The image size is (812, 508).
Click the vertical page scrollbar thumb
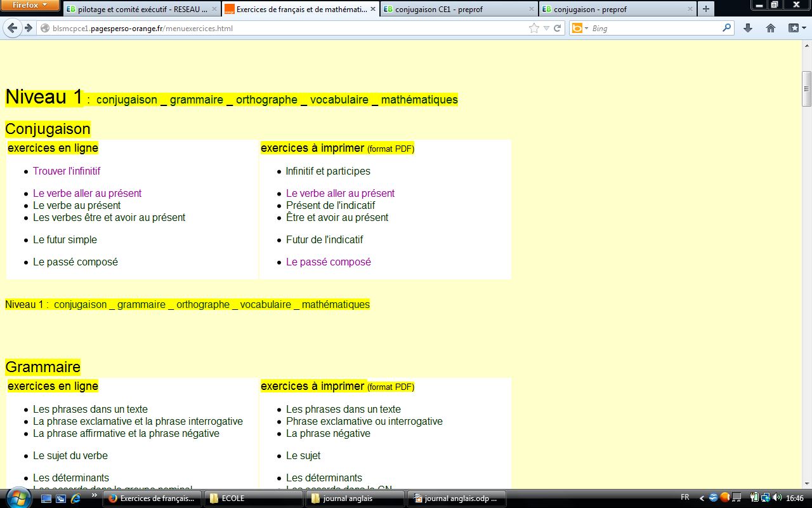pos(807,89)
